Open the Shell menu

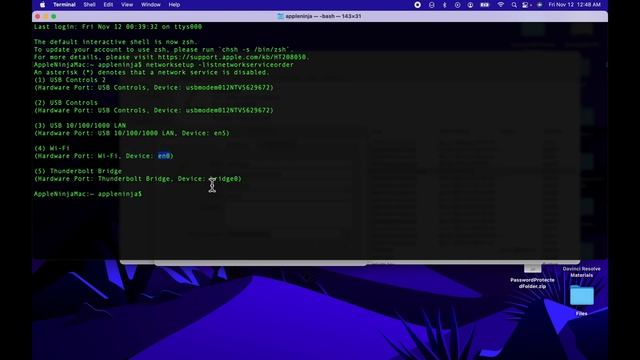(x=89, y=5)
